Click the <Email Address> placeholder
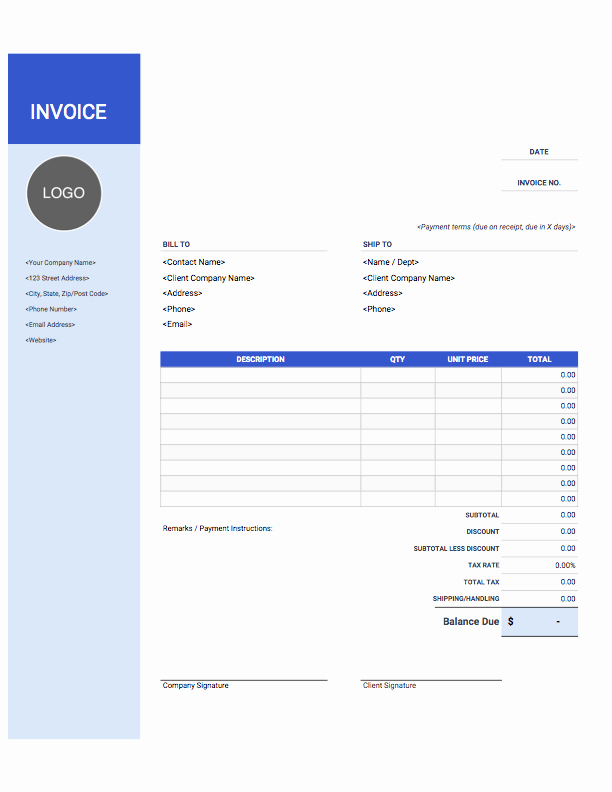 50,325
